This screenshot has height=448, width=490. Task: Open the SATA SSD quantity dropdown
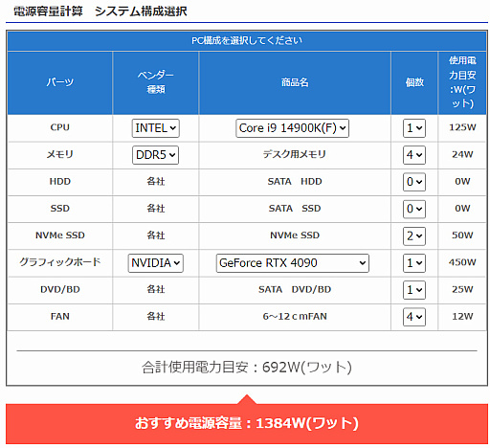click(414, 209)
